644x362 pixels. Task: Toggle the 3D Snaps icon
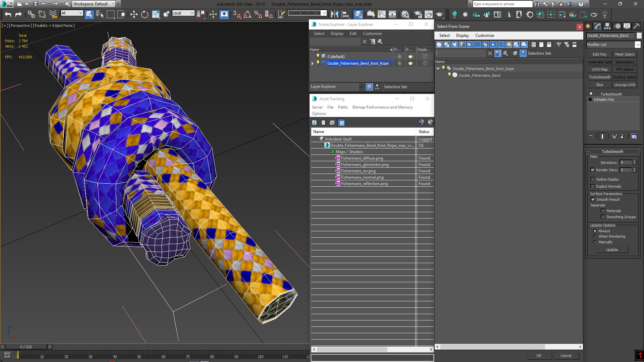[236, 14]
